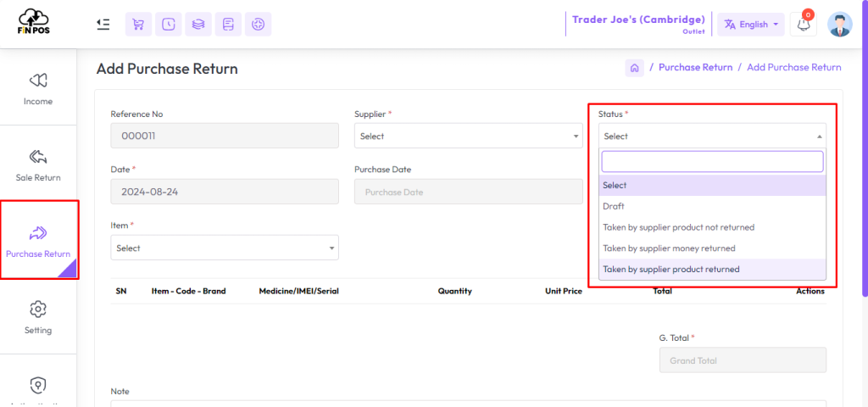Click the Purchase Return breadcrumb link
This screenshot has width=868, height=407.
pyautogui.click(x=695, y=68)
